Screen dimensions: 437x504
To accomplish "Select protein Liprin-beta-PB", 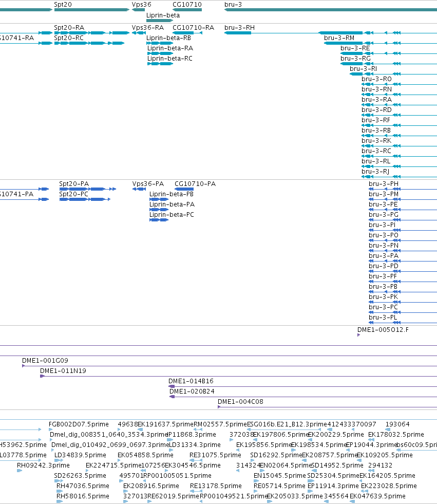I will coord(172,194).
